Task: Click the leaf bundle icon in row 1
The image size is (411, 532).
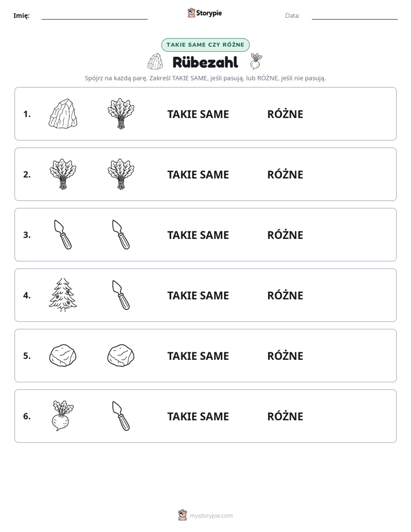Action: point(121,113)
